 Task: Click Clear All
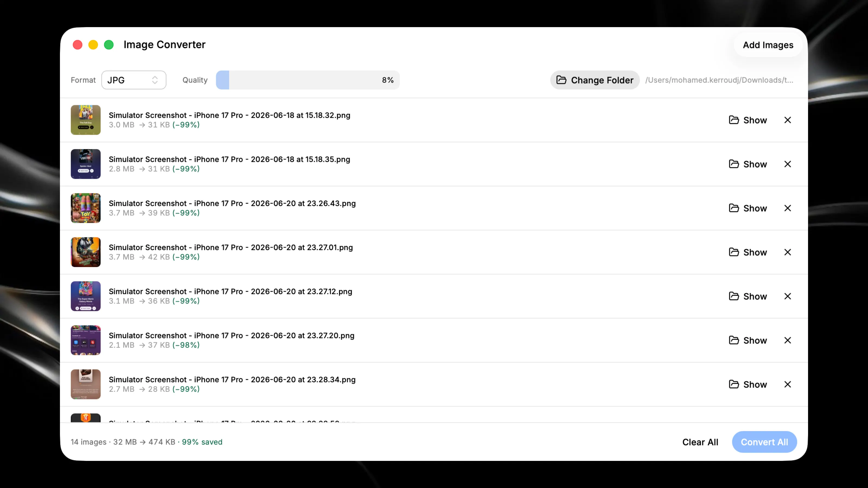(x=700, y=442)
